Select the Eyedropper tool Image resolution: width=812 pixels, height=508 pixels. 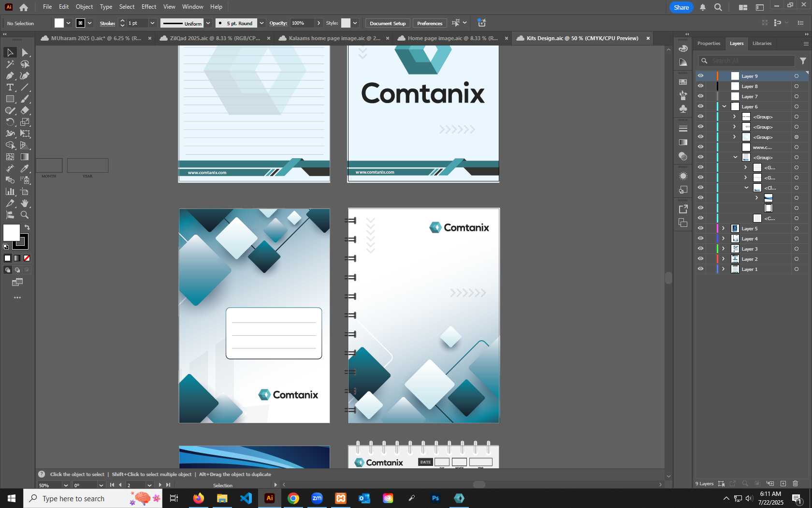pos(25,168)
